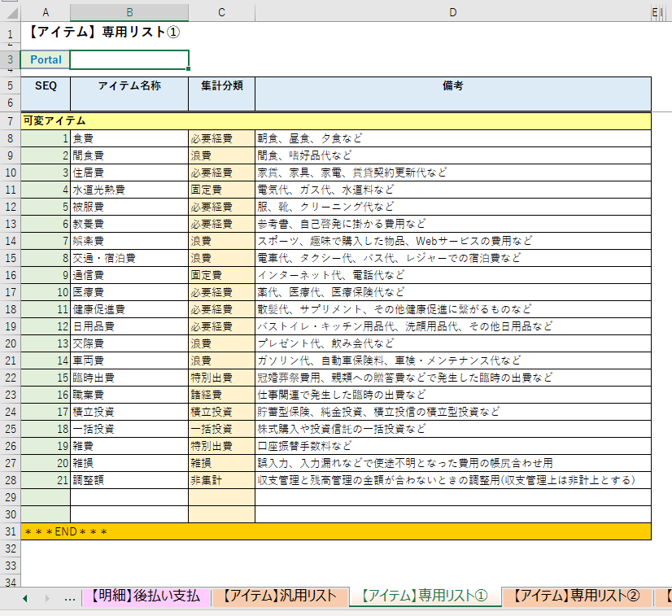Select the 交際費 item cell
The width and height of the screenshot is (672, 616).
(129, 343)
